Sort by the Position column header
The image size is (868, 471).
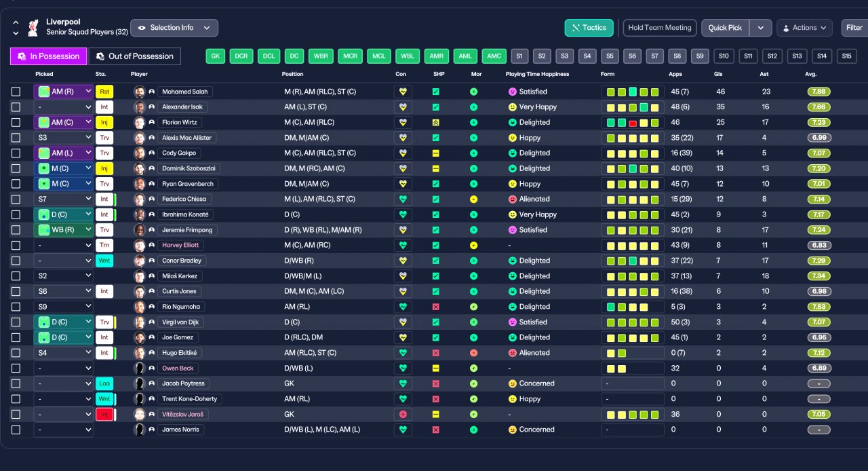293,74
